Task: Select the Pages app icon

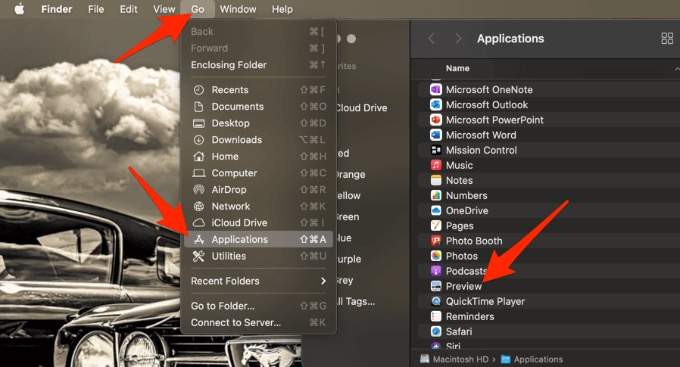Action: [436, 226]
